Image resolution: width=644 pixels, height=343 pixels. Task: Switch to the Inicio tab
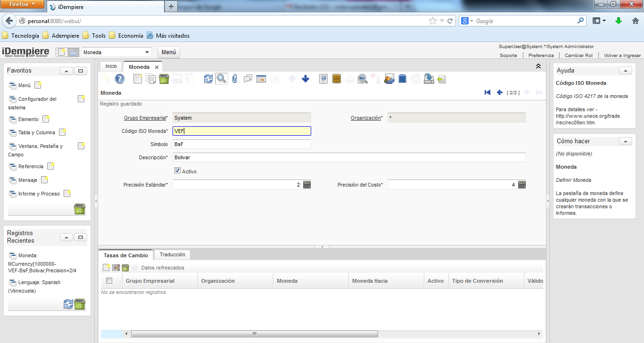pos(111,66)
